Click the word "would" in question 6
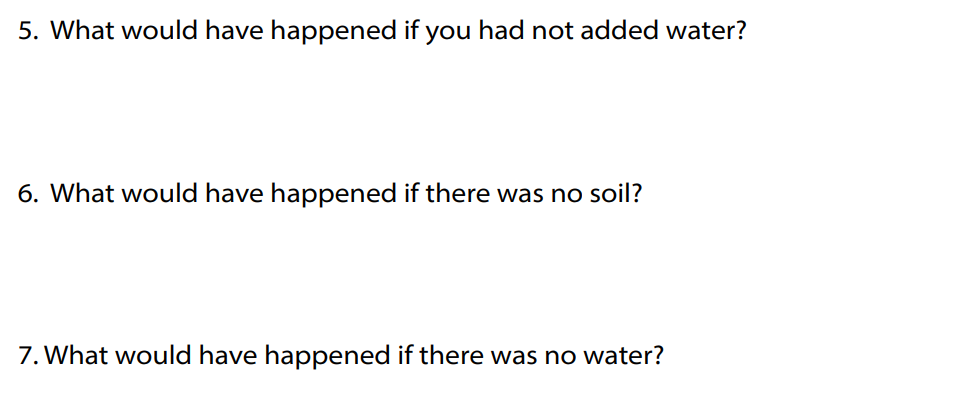This screenshot has height=397, width=959. click(160, 193)
